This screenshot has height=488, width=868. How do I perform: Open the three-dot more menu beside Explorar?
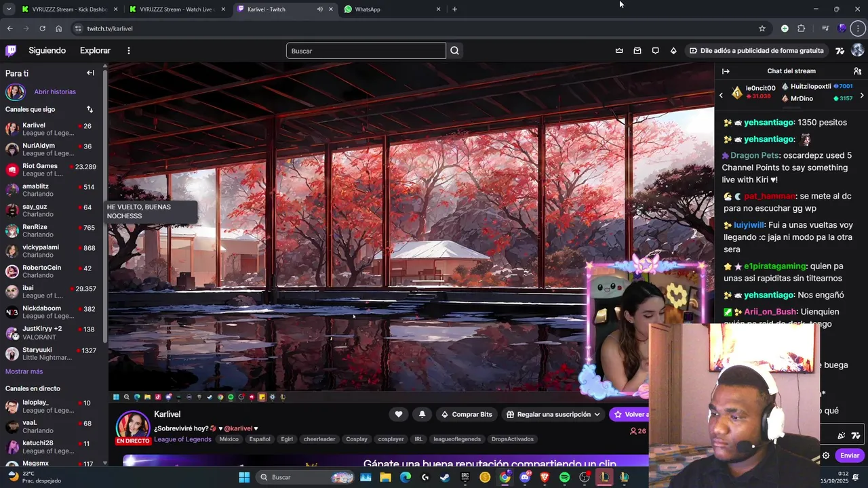tap(128, 51)
